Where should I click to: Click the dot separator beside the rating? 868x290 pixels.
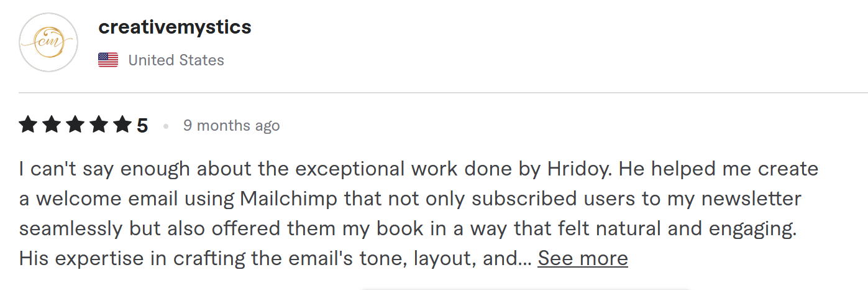click(165, 126)
